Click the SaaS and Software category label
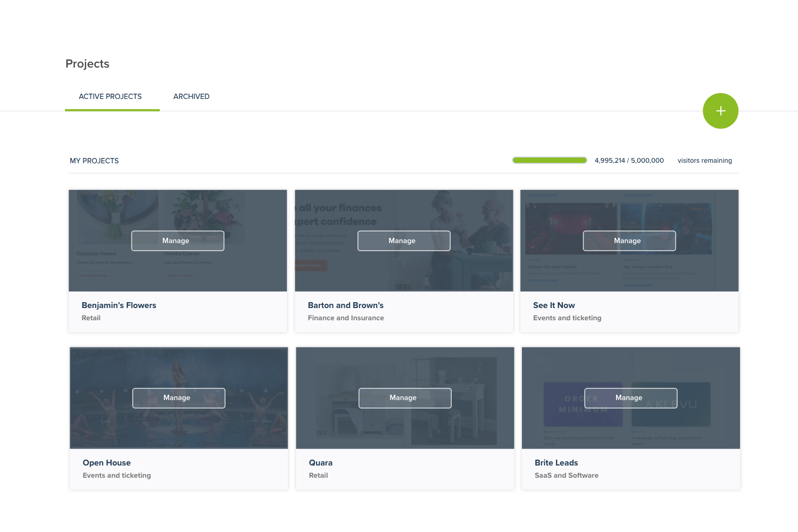 click(567, 476)
